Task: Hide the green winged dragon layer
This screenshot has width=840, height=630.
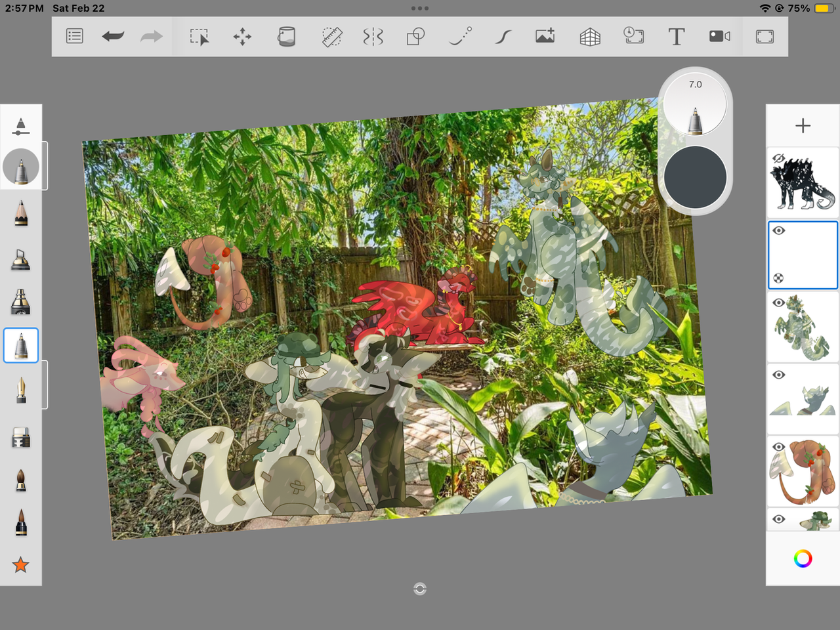Action: [x=779, y=303]
